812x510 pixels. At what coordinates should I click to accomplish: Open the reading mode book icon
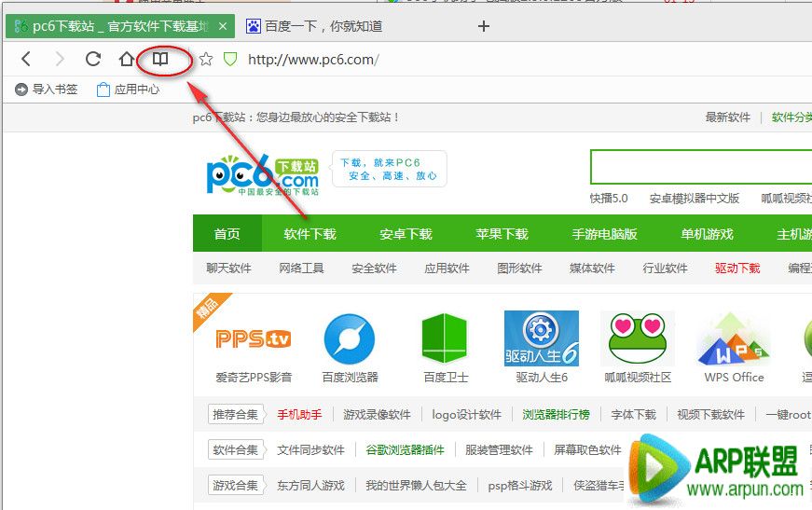[160, 59]
